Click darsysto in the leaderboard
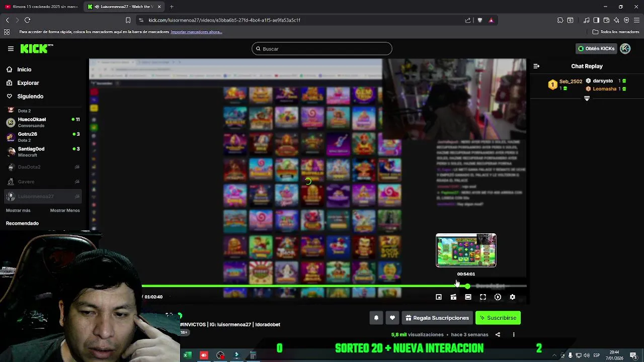The width and height of the screenshot is (644, 362). click(x=603, y=81)
